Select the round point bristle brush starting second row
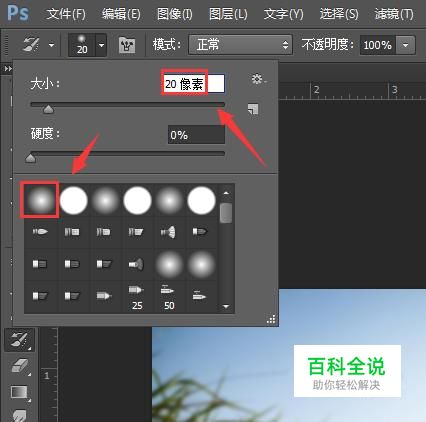The image size is (426, 422). point(40,232)
